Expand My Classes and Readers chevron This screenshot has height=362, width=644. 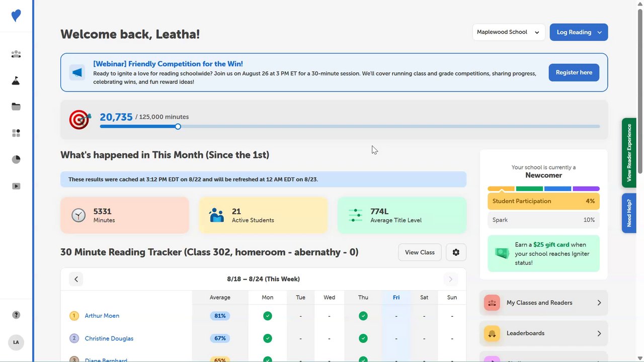point(599,303)
